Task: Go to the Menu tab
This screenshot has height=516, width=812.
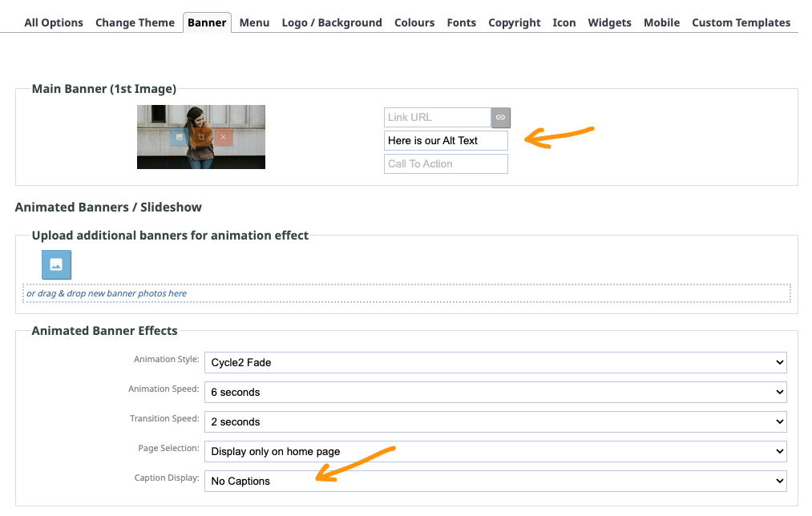Action: point(254,22)
